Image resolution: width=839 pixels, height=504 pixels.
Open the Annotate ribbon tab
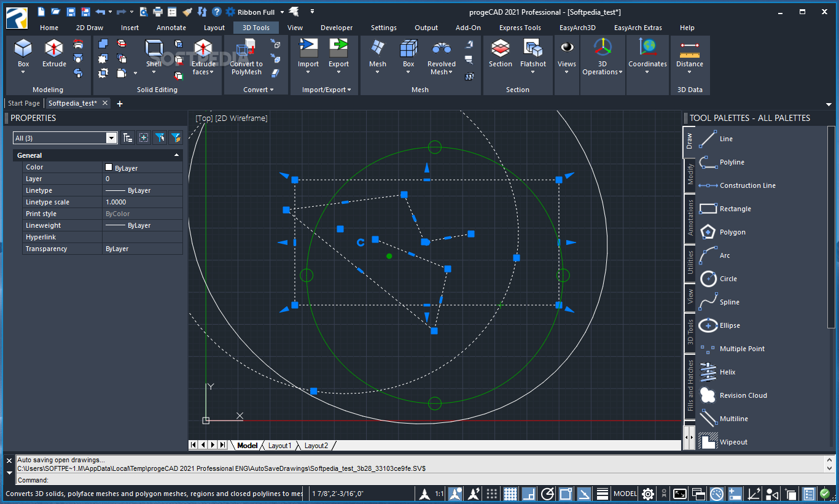[171, 28]
